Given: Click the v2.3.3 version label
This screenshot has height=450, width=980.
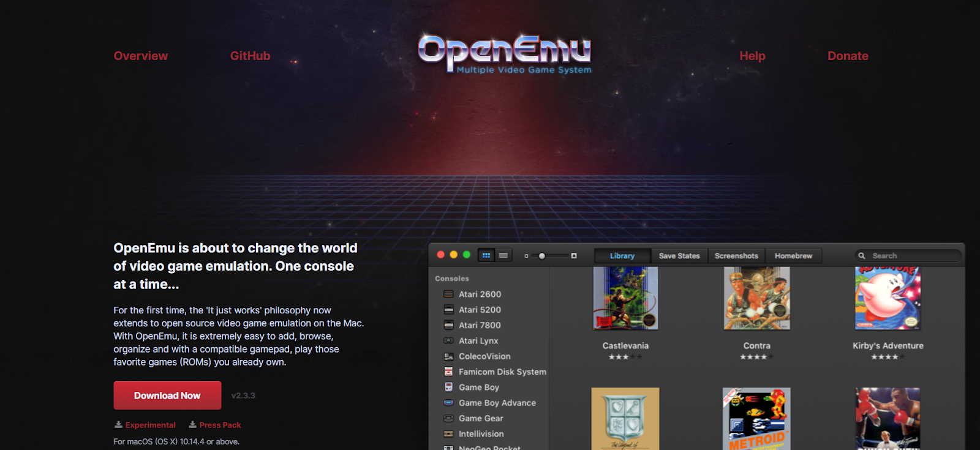Looking at the screenshot, I should click(243, 396).
